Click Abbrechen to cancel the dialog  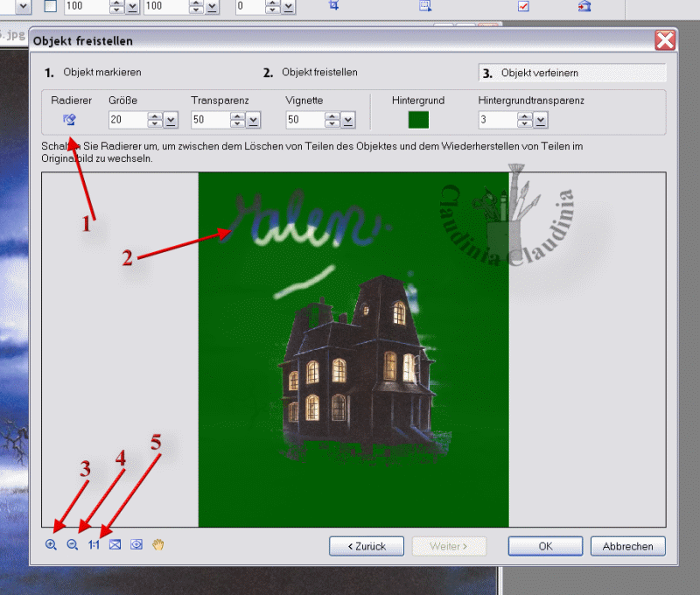click(x=627, y=546)
